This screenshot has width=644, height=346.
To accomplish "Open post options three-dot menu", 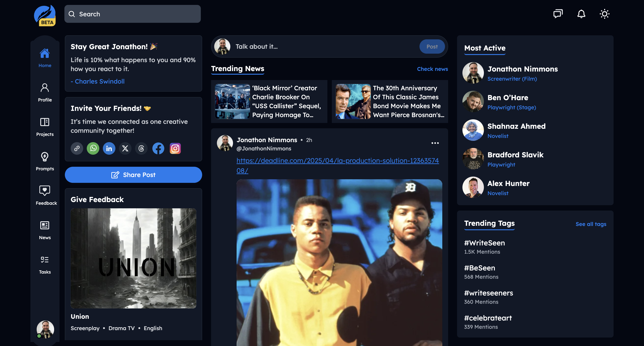I will pos(435,143).
